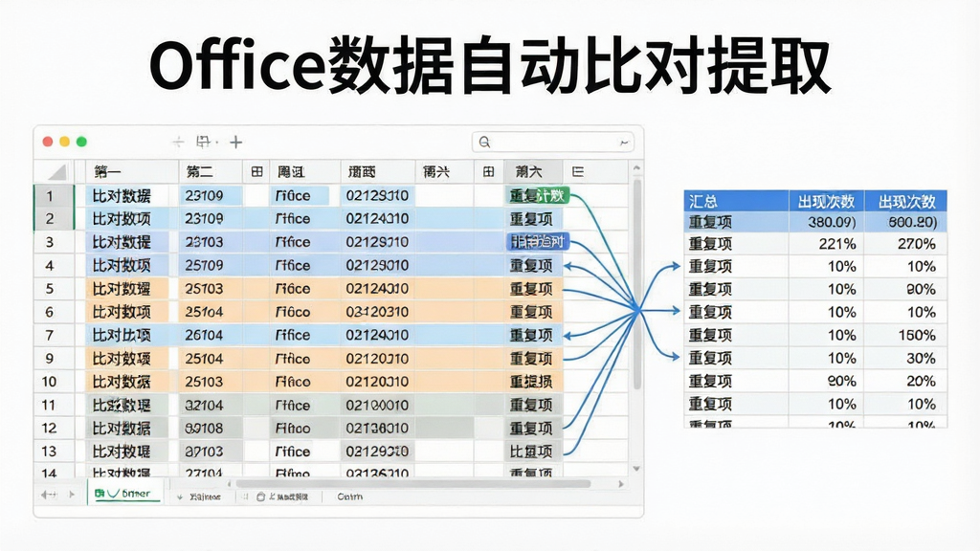
Task: Click the grid icon header before 第六 column
Action: click(x=489, y=171)
